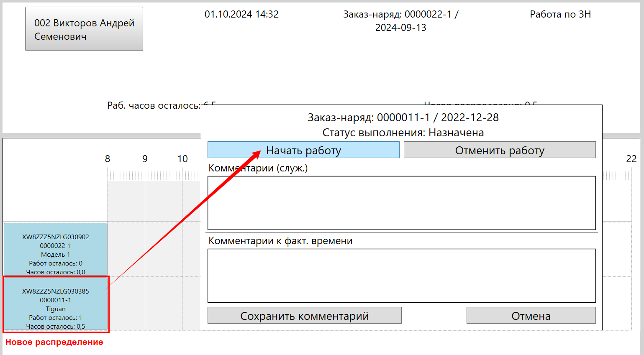This screenshot has width=644, height=355.
Task: Select the XW8ZZZ5NZLG030902 Модель 1 task tile
Action: coord(56,250)
